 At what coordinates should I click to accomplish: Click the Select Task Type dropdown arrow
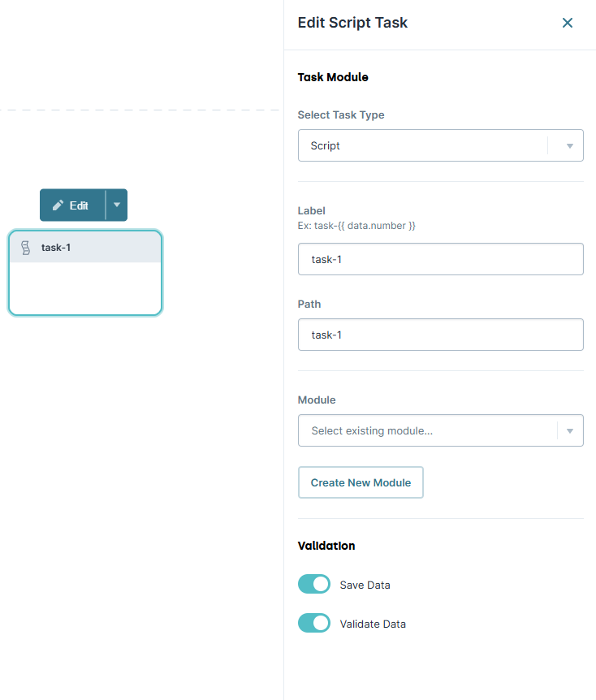[x=568, y=145]
